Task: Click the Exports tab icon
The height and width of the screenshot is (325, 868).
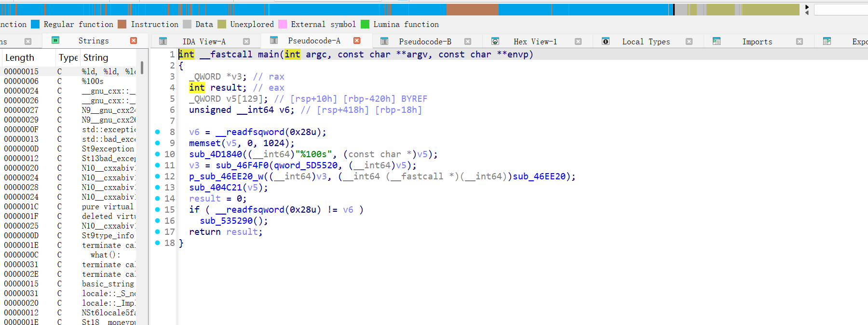Action: click(827, 41)
